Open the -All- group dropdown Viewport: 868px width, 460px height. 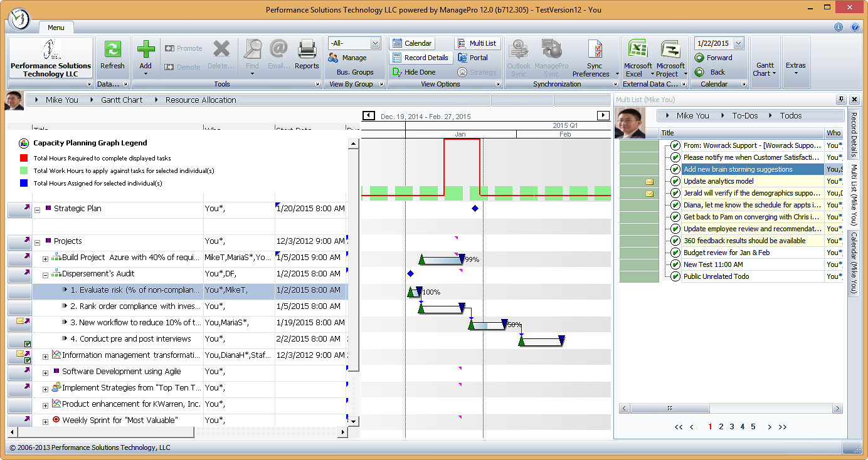coord(375,43)
